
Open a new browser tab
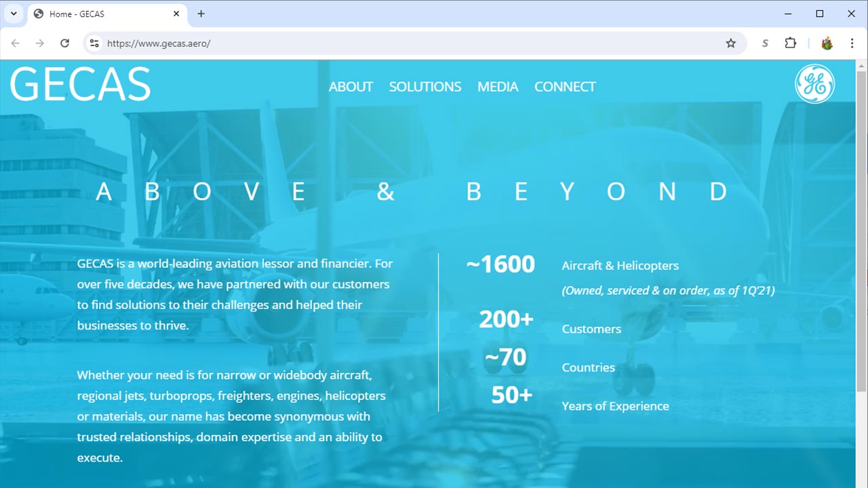(x=201, y=14)
